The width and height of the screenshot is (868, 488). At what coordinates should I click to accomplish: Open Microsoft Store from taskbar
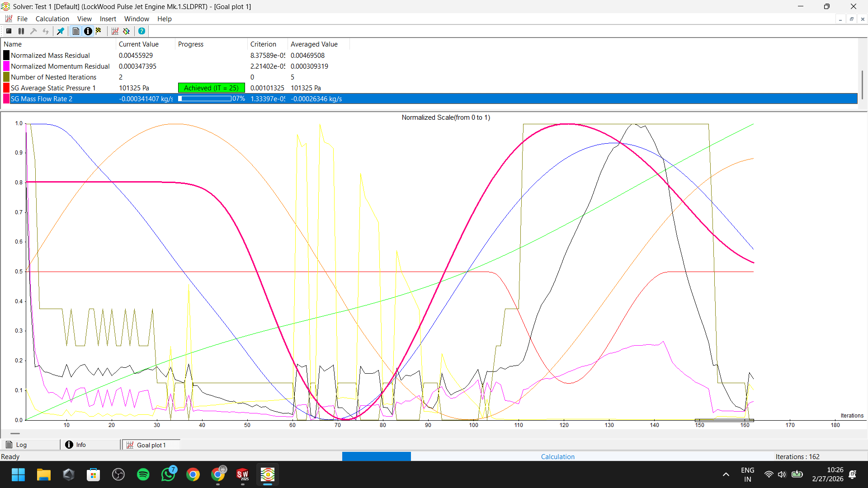tap(93, 474)
